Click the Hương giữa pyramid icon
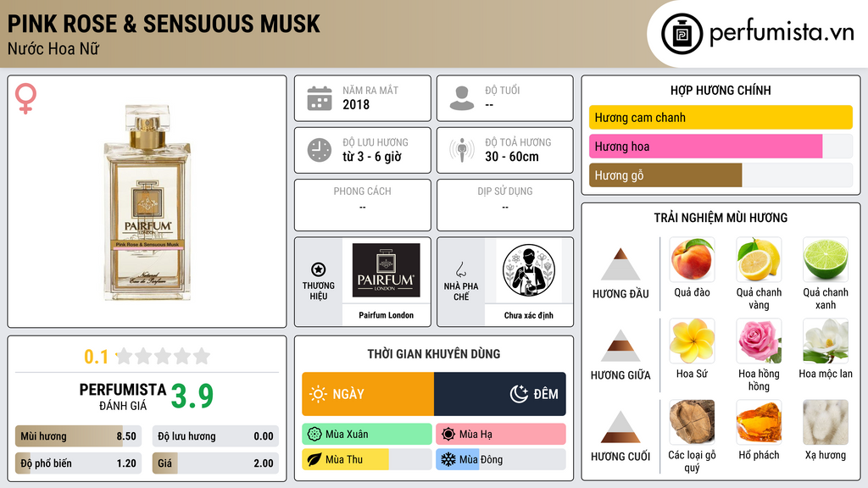The image size is (868, 488). click(x=620, y=346)
